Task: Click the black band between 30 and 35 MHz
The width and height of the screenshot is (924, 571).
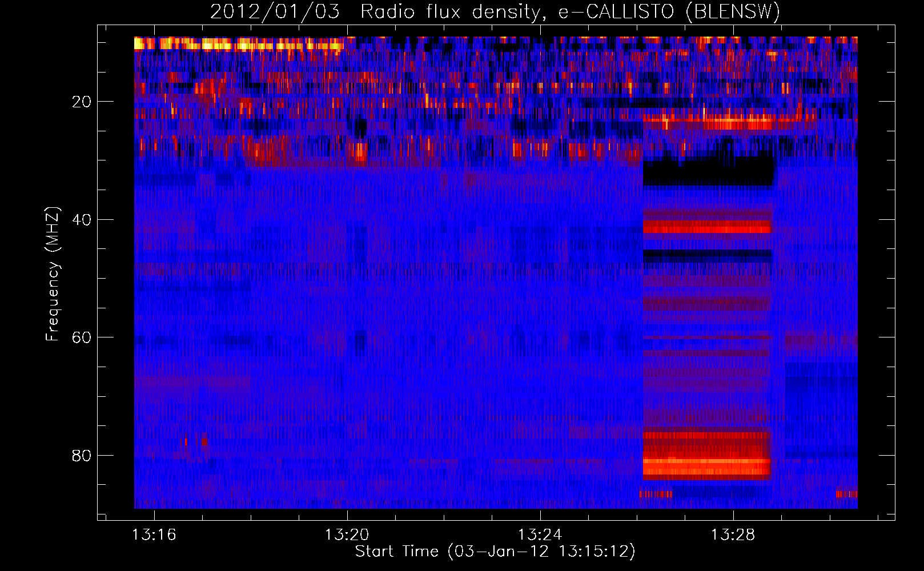Action: click(x=708, y=172)
